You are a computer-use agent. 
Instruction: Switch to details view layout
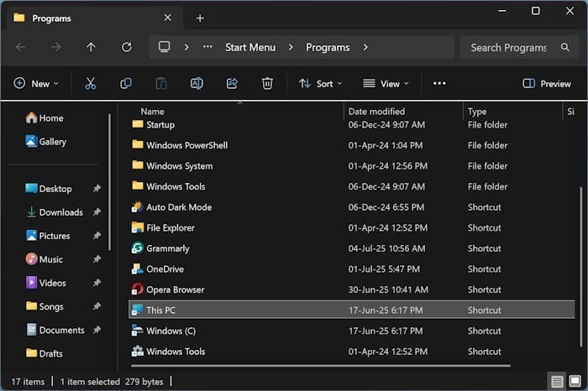(556, 381)
